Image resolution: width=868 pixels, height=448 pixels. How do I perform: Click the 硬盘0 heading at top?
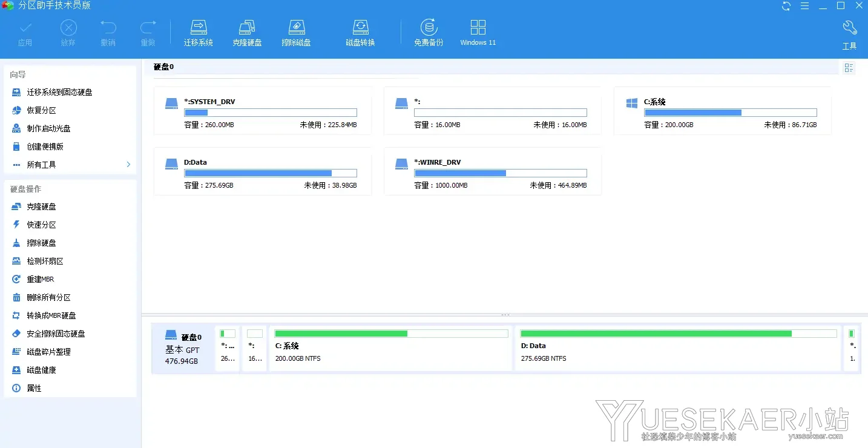tap(163, 67)
